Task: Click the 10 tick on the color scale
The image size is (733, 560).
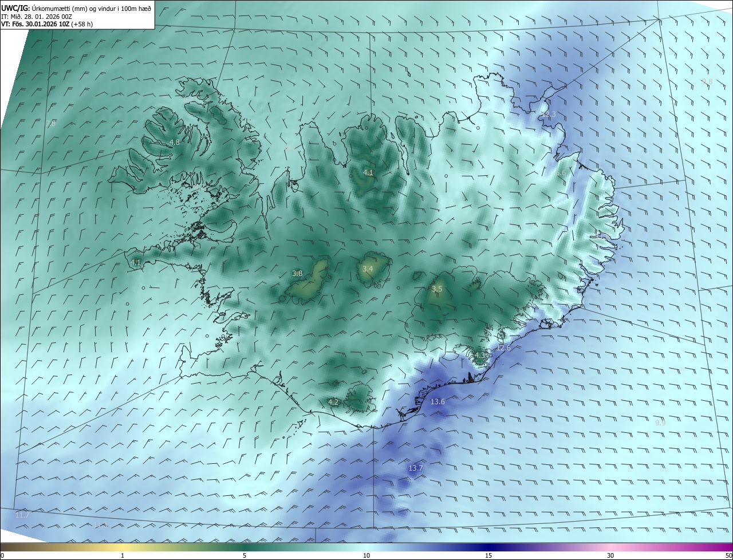Action: coord(366,555)
